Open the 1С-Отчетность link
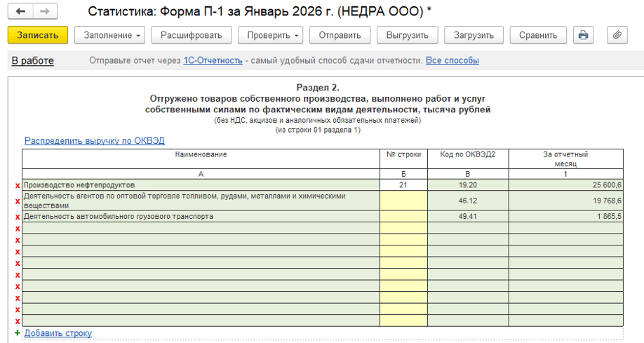The width and height of the screenshot is (644, 343). pyautogui.click(x=213, y=61)
